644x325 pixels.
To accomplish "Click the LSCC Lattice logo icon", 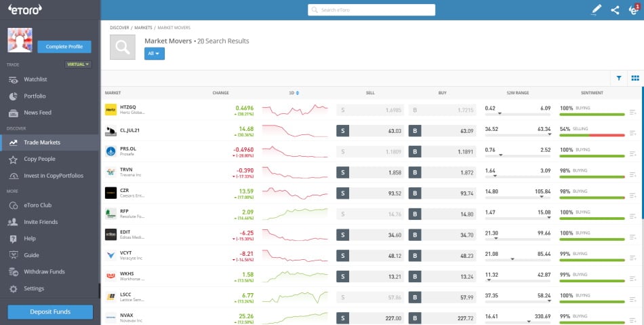I will click(110, 297).
